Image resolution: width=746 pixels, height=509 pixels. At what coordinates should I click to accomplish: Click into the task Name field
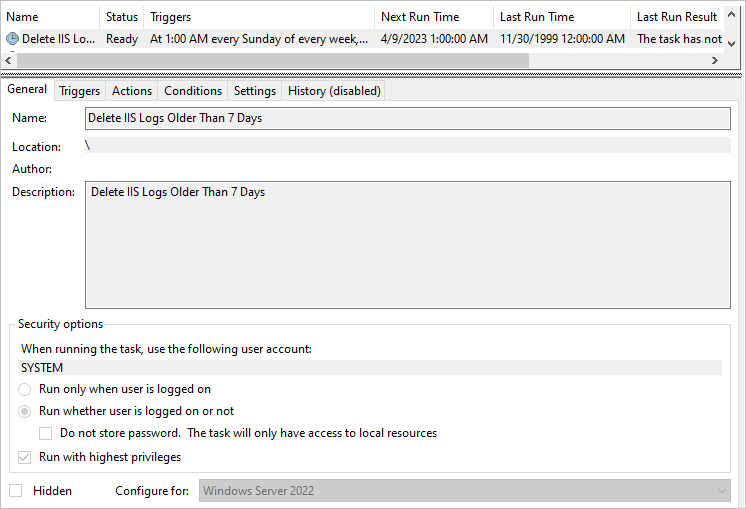(x=408, y=118)
